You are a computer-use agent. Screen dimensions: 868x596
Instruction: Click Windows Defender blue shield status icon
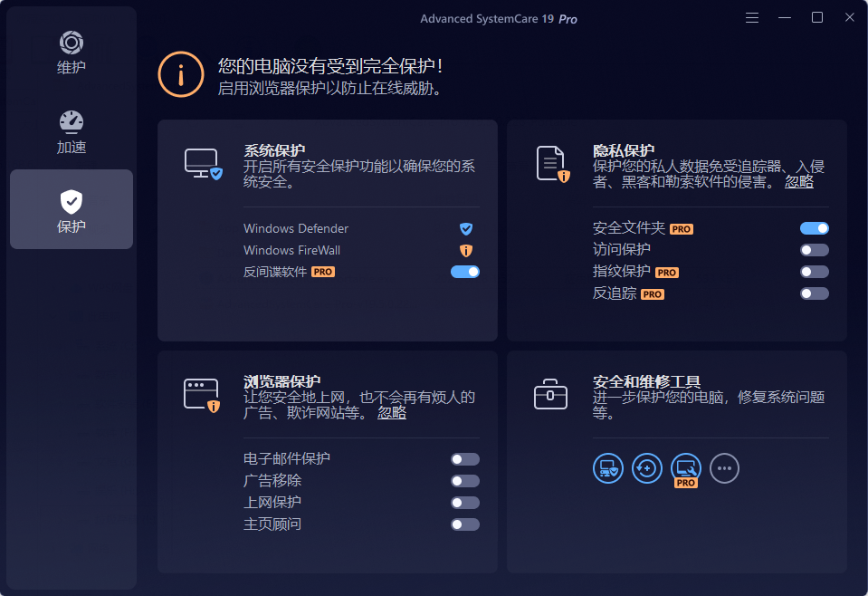(x=466, y=229)
